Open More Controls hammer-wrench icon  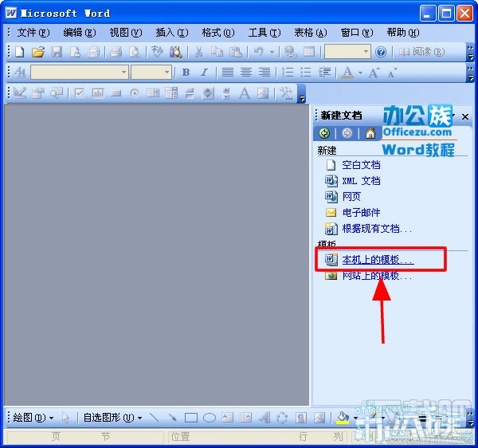coord(286,93)
